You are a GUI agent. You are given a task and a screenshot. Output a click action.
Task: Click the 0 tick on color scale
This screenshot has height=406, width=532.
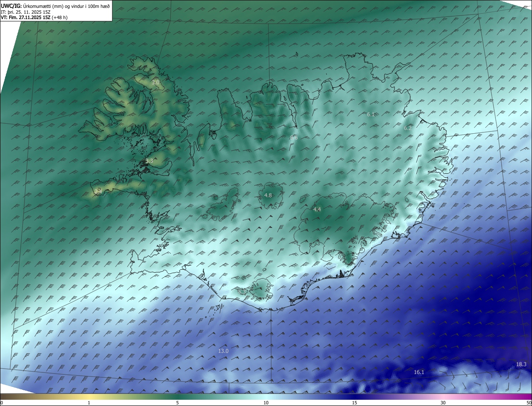pos(2,403)
